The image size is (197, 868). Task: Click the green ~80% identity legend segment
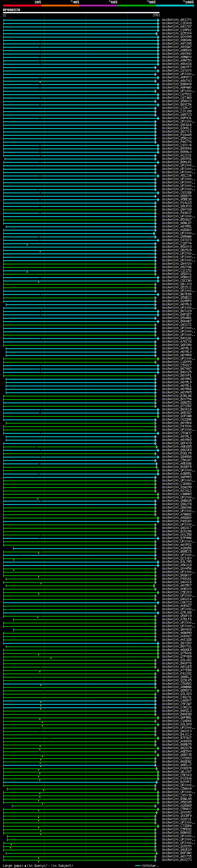pyautogui.click(x=137, y=6)
